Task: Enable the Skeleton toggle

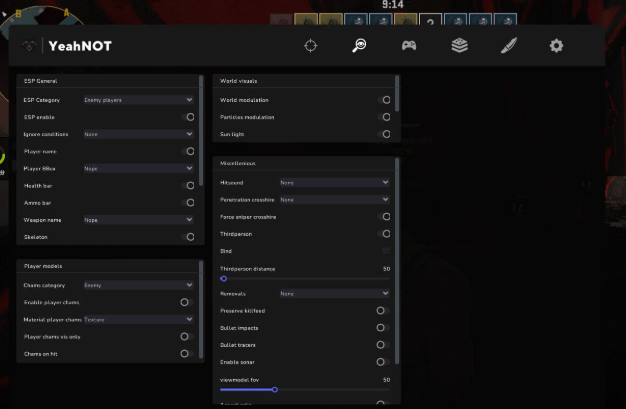Action: [x=188, y=237]
